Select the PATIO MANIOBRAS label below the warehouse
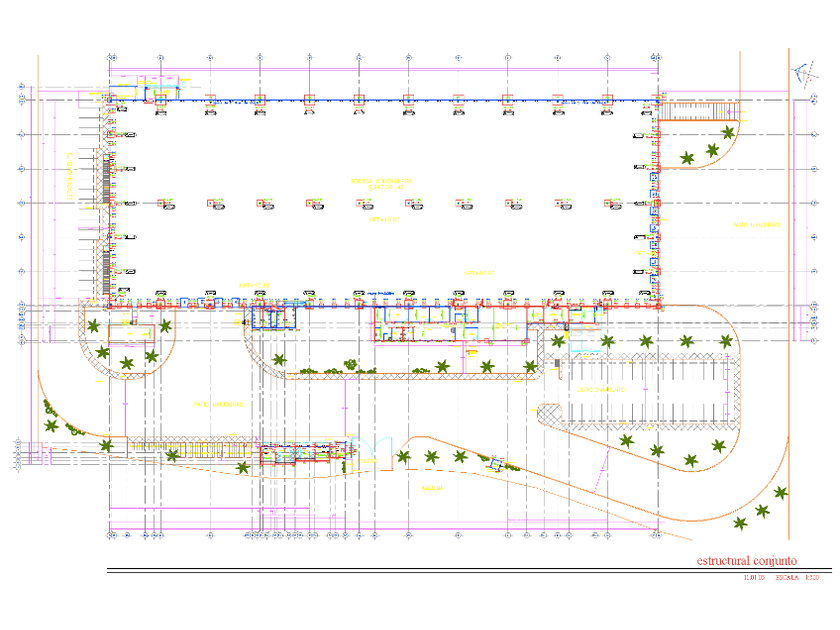The height and width of the screenshot is (630, 840). pos(218,404)
